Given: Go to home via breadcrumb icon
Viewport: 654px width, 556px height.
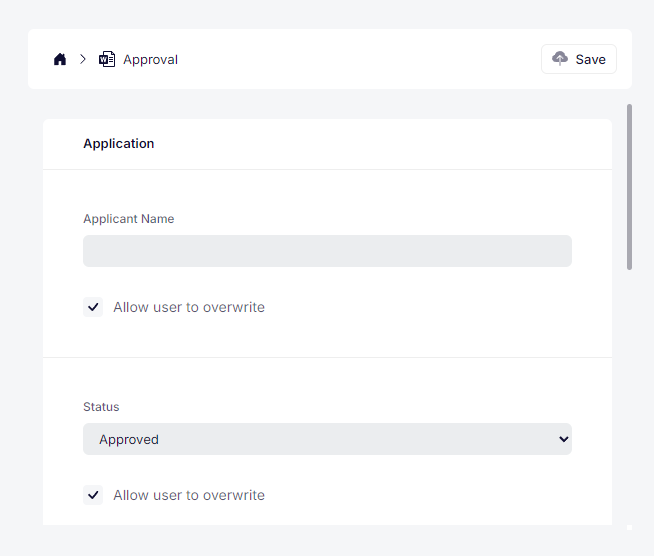Looking at the screenshot, I should (60, 59).
